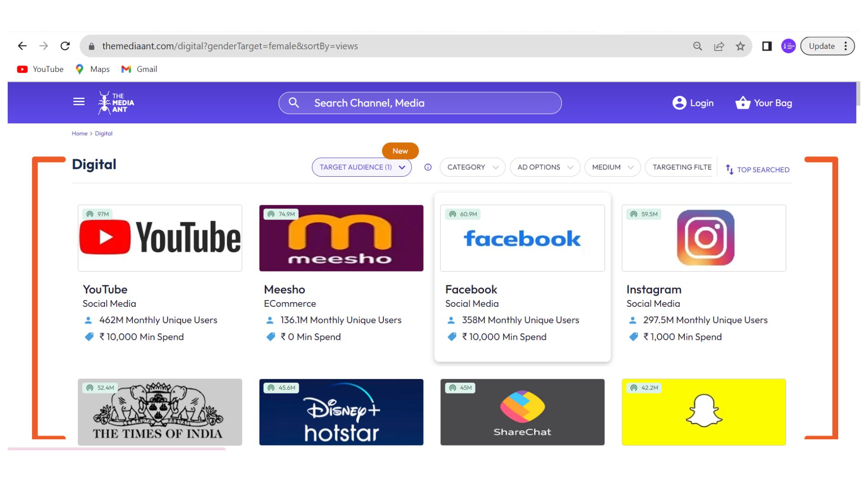The image size is (868, 488).
Task: Expand the Target Audience filter dropdown
Action: 361,167
